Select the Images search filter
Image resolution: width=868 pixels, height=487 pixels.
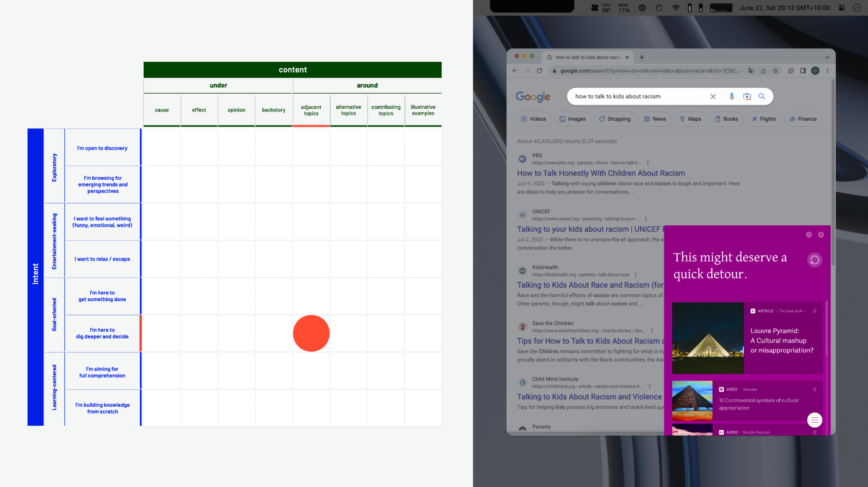click(573, 119)
